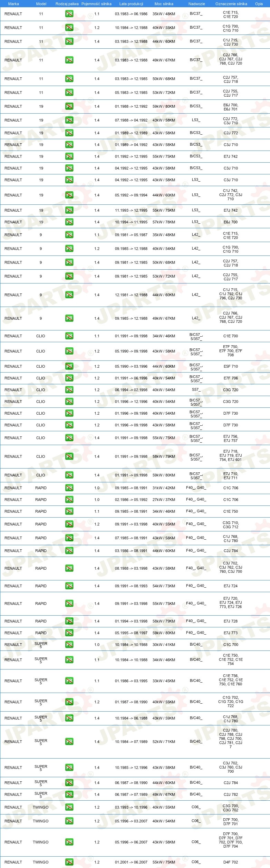
Task: Click the C1G 702, C1G 720, C1G 722 engine cell
Action: pos(231,702)
